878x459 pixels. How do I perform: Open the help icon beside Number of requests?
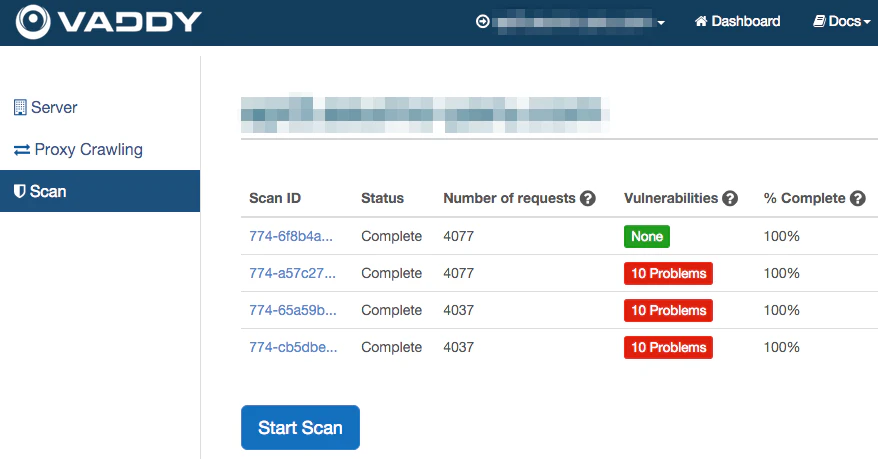tap(587, 198)
